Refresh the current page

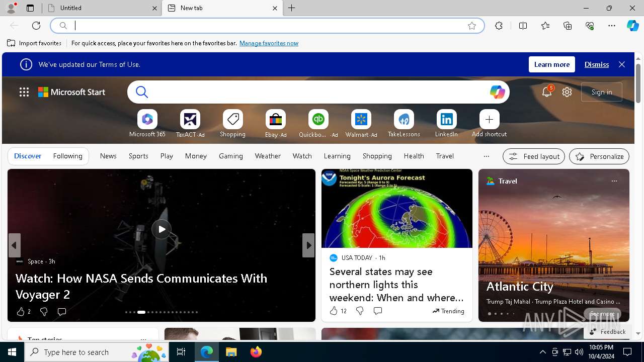(36, 26)
